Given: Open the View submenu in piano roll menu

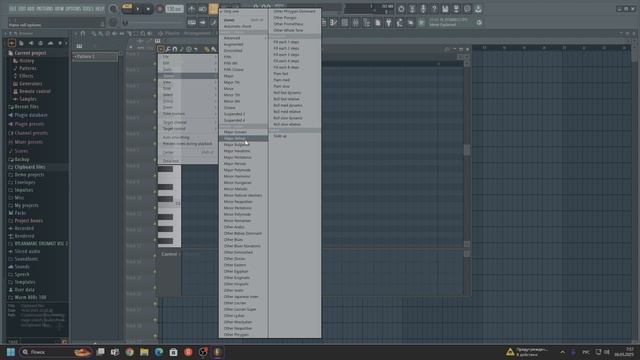Looking at the screenshot, I should tap(188, 82).
